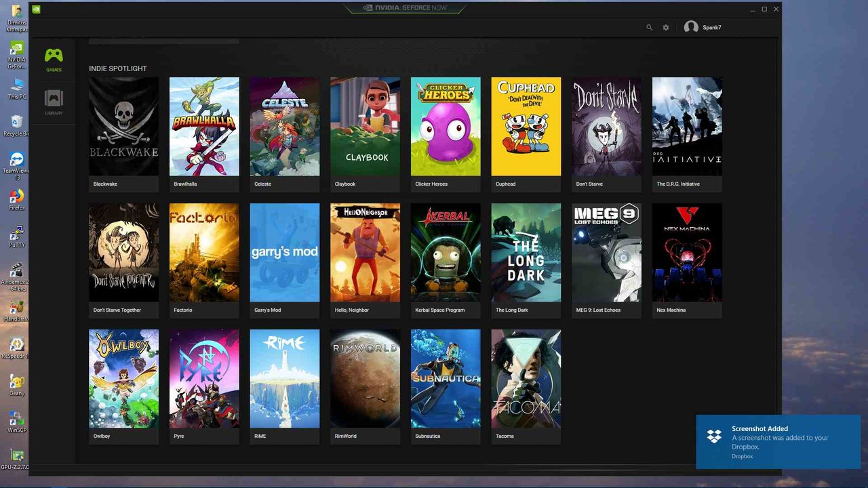
Task: Open the ReSpeedr desktop shortcut
Action: (16, 347)
